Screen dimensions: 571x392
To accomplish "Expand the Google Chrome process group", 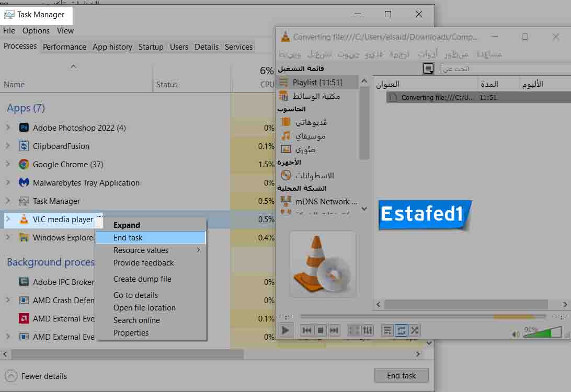I will coord(8,164).
